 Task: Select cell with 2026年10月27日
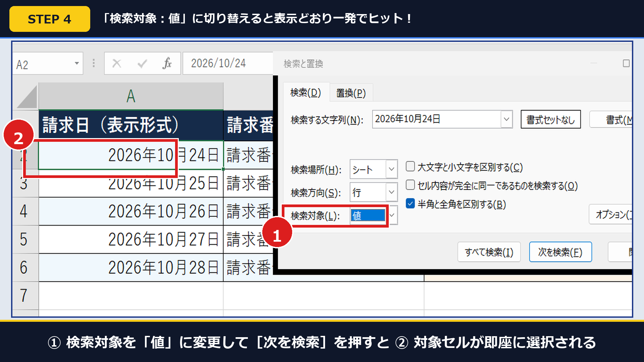[x=131, y=239]
